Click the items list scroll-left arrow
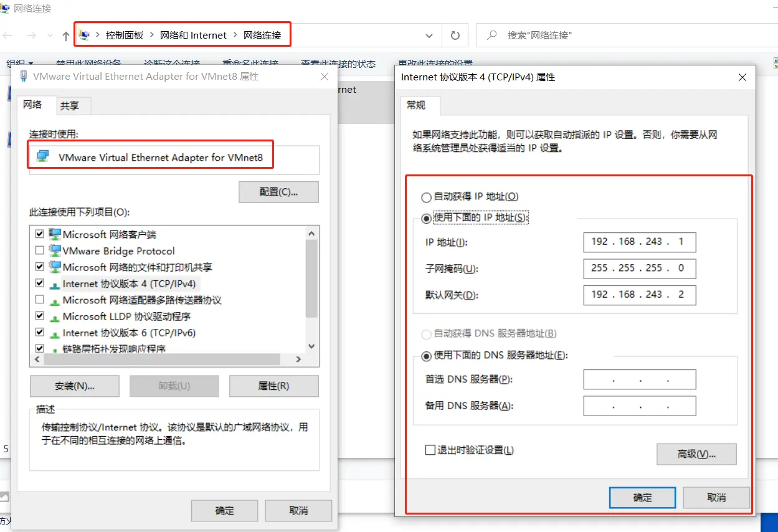This screenshot has width=778, height=532. point(37,359)
